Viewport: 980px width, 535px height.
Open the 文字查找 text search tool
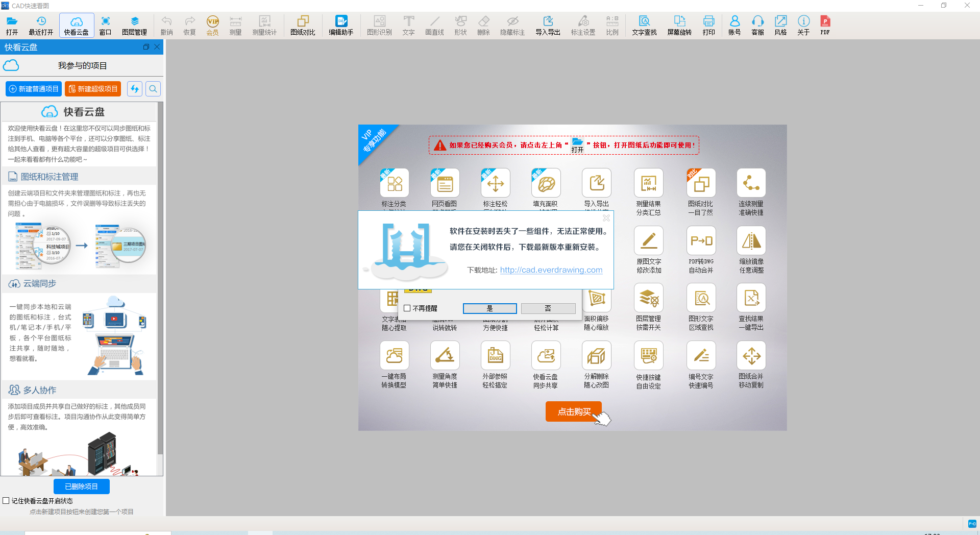(x=644, y=26)
